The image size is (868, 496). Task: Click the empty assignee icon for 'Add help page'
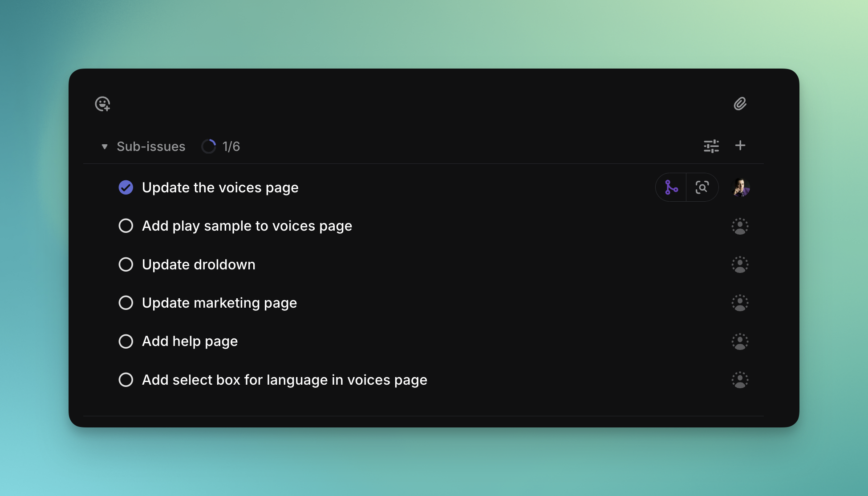click(x=739, y=341)
